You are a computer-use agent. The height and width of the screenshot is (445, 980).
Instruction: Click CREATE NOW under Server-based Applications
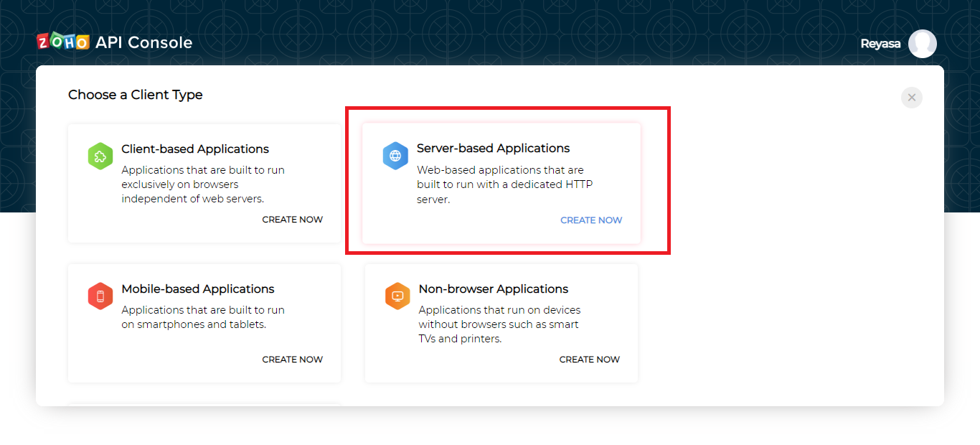(x=591, y=220)
